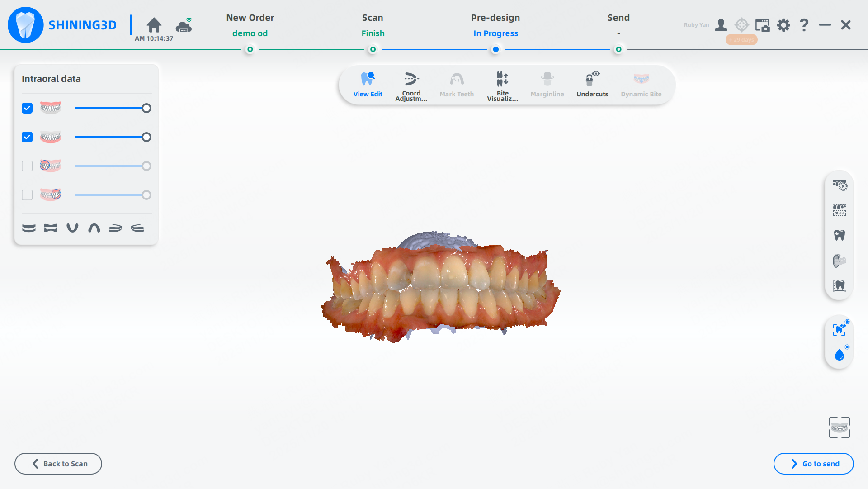Uncheck the upper jaw data checkbox

(27, 108)
